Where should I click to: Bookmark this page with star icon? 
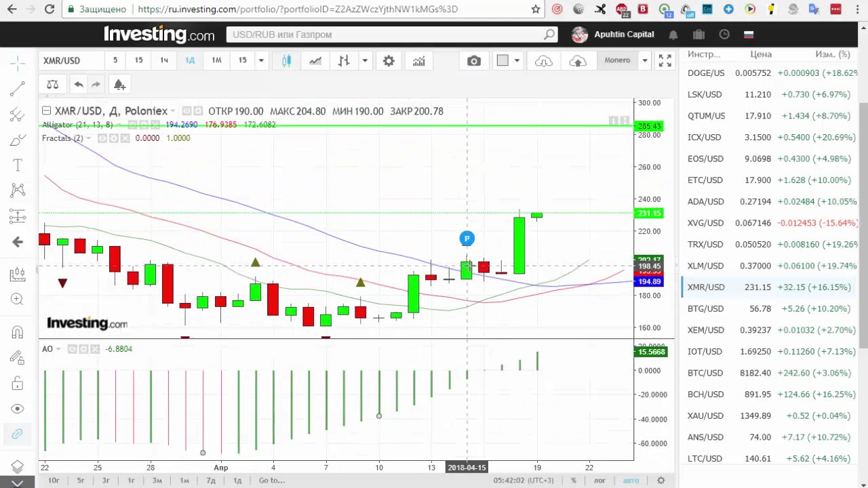(x=536, y=9)
